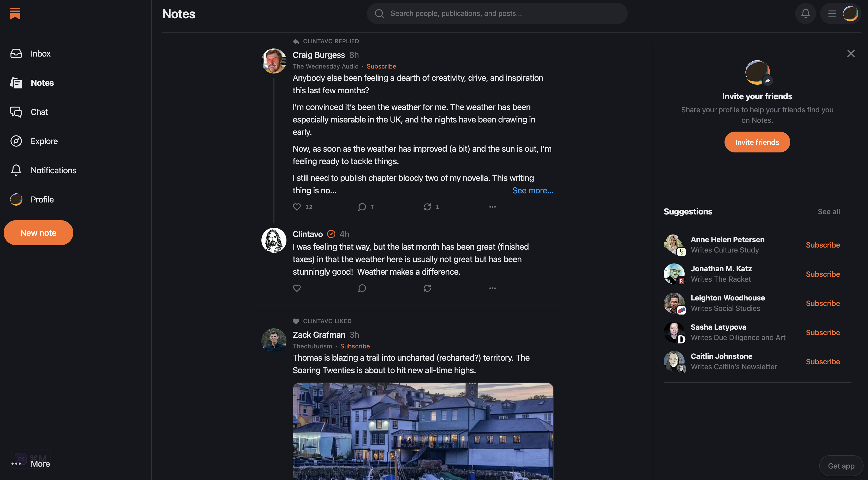Click the like heart on Clintavo post
The width and height of the screenshot is (868, 480).
click(x=296, y=288)
